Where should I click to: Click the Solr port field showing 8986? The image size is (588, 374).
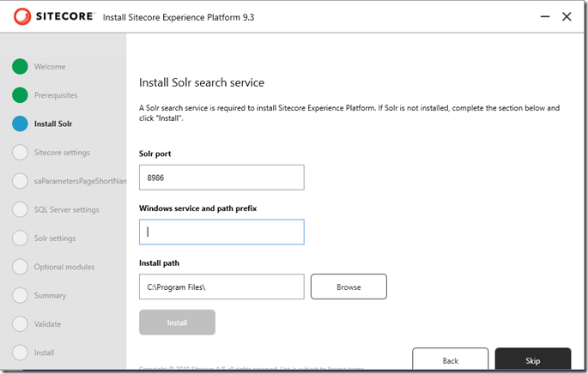[221, 178]
